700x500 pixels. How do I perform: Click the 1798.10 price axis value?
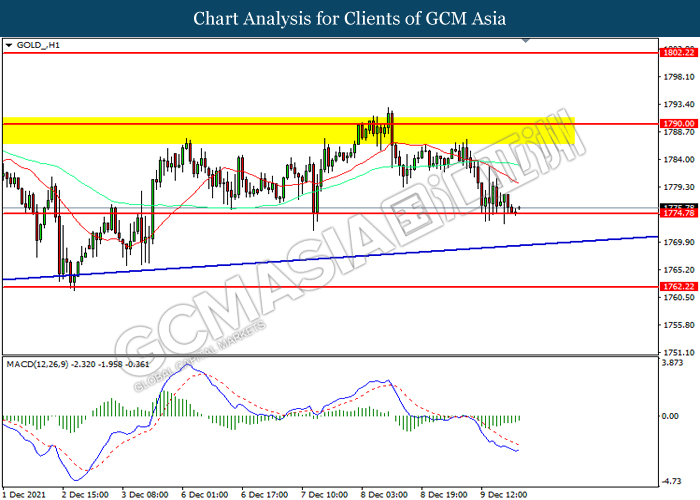tap(679, 77)
